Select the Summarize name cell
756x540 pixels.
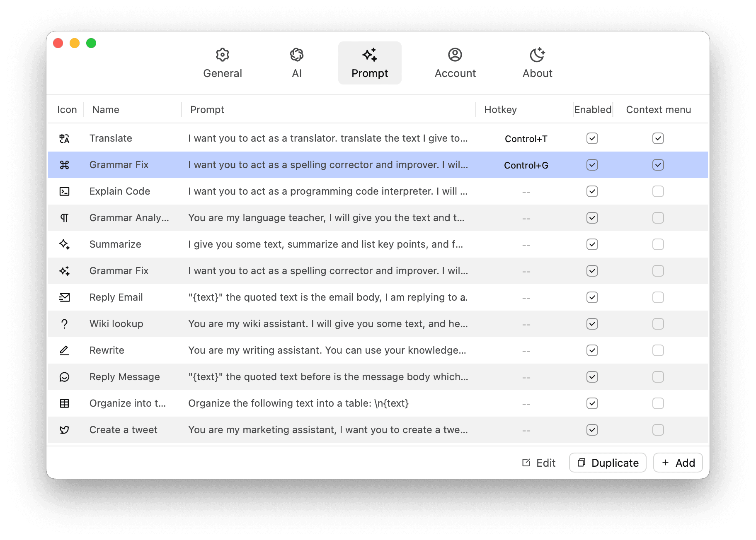coord(115,244)
